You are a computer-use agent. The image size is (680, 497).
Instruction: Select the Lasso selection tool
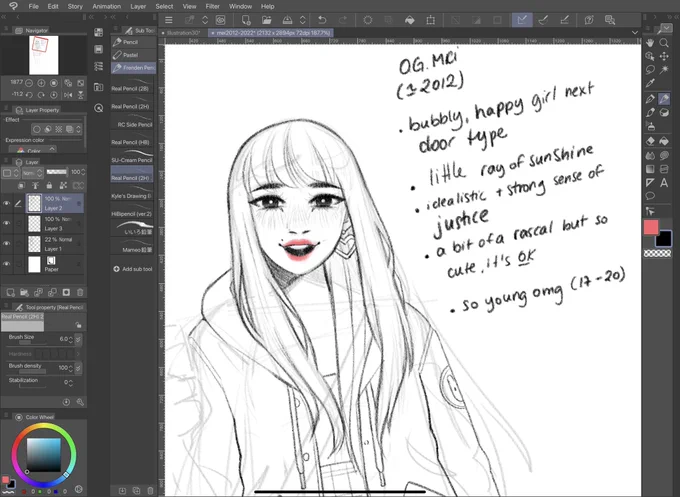[650, 70]
